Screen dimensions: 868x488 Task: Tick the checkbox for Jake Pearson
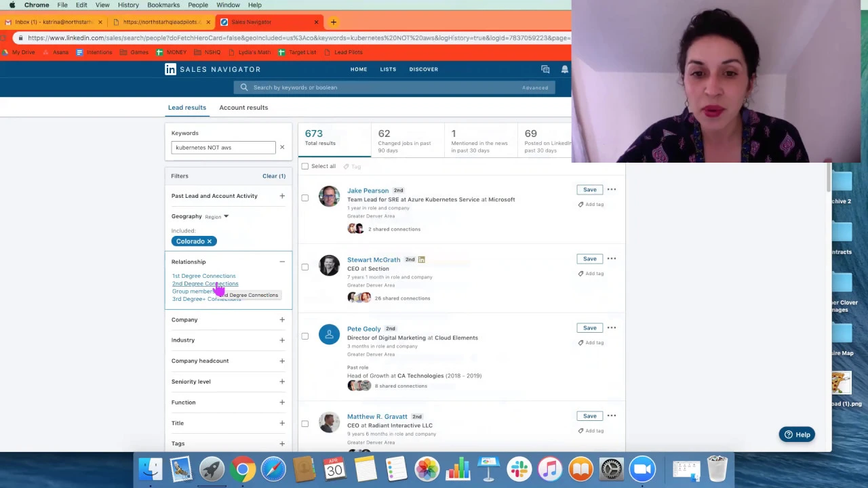coord(305,198)
